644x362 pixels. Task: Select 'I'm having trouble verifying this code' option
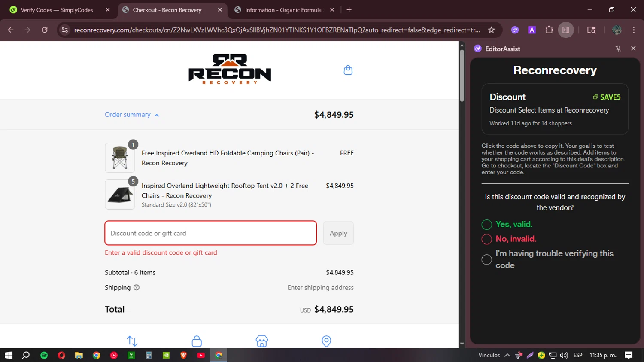click(x=486, y=259)
